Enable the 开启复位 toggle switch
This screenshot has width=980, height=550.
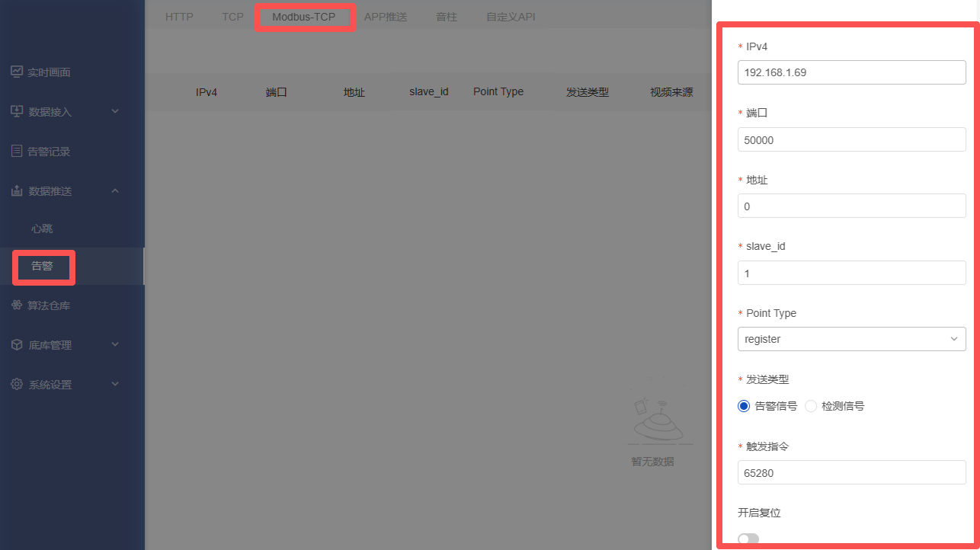[x=748, y=539]
